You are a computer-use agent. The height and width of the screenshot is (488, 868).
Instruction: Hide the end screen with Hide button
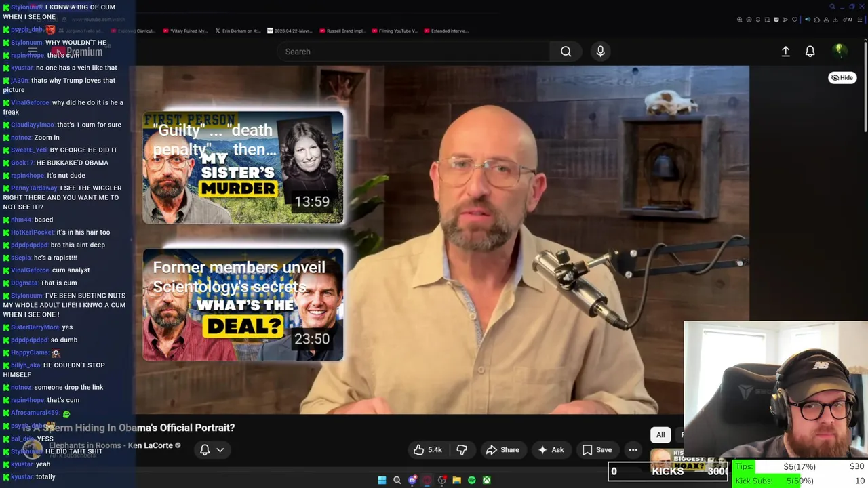point(842,77)
